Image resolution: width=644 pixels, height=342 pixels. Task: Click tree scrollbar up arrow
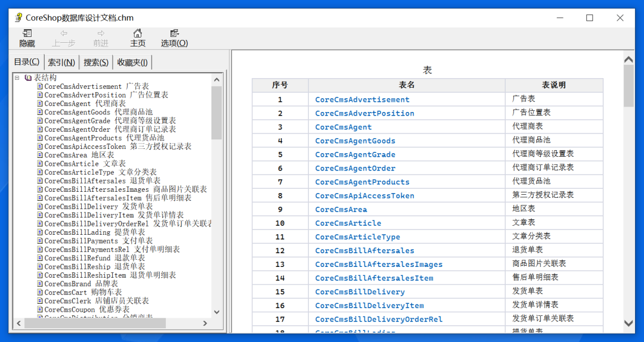click(x=217, y=80)
